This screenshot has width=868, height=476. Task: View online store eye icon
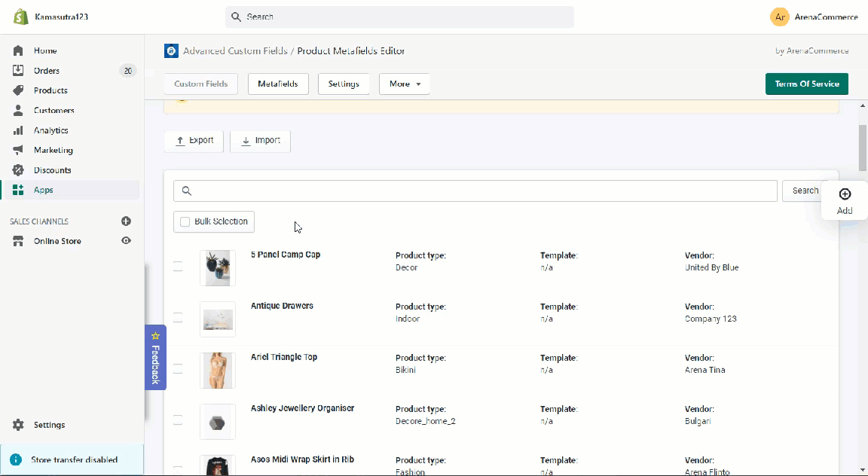127,241
